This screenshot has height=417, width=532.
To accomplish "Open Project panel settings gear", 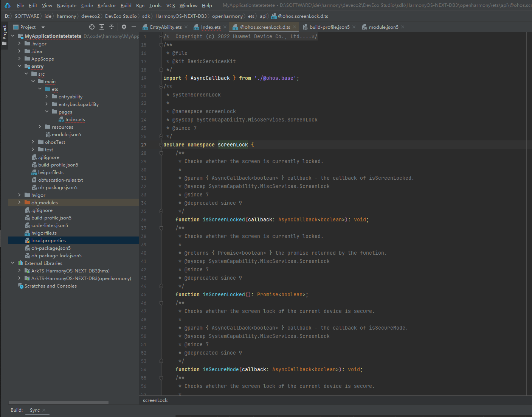I will (x=124, y=27).
